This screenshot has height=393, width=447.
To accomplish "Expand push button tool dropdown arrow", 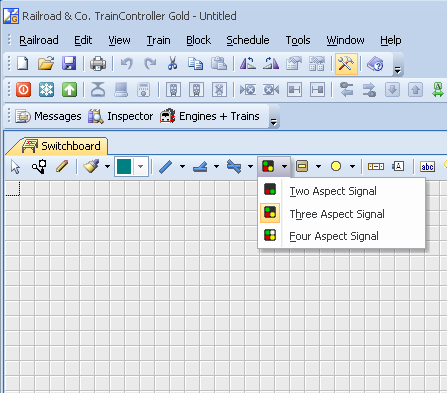I will [x=318, y=166].
